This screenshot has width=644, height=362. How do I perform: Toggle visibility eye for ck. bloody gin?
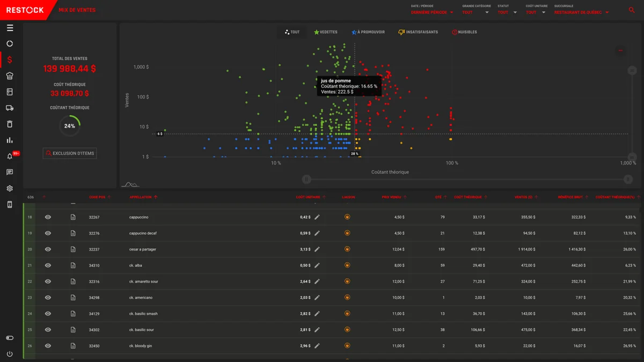pos(48,346)
